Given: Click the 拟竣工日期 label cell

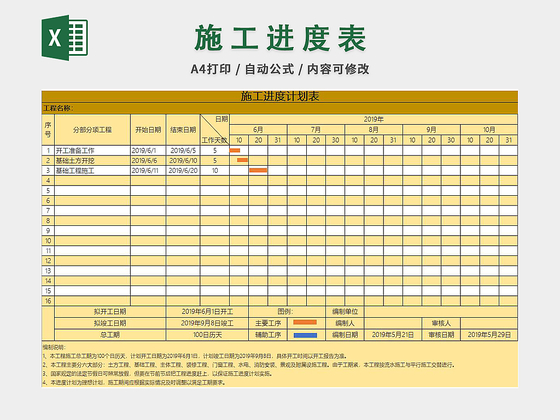Looking at the screenshot, I should click(x=110, y=323).
